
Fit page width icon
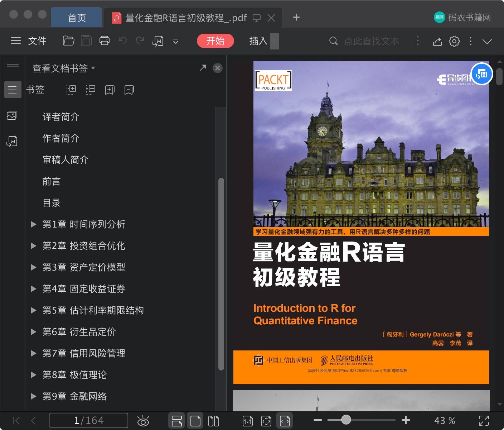[285, 421]
